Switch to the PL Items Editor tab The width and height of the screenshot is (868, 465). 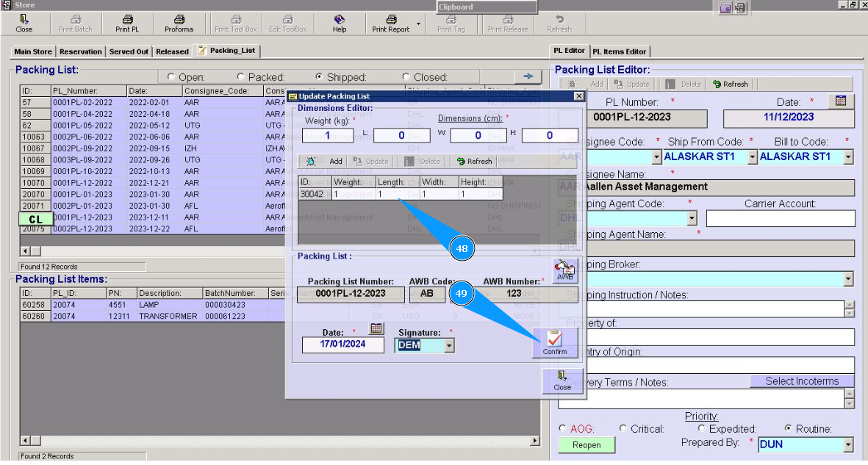click(x=620, y=51)
